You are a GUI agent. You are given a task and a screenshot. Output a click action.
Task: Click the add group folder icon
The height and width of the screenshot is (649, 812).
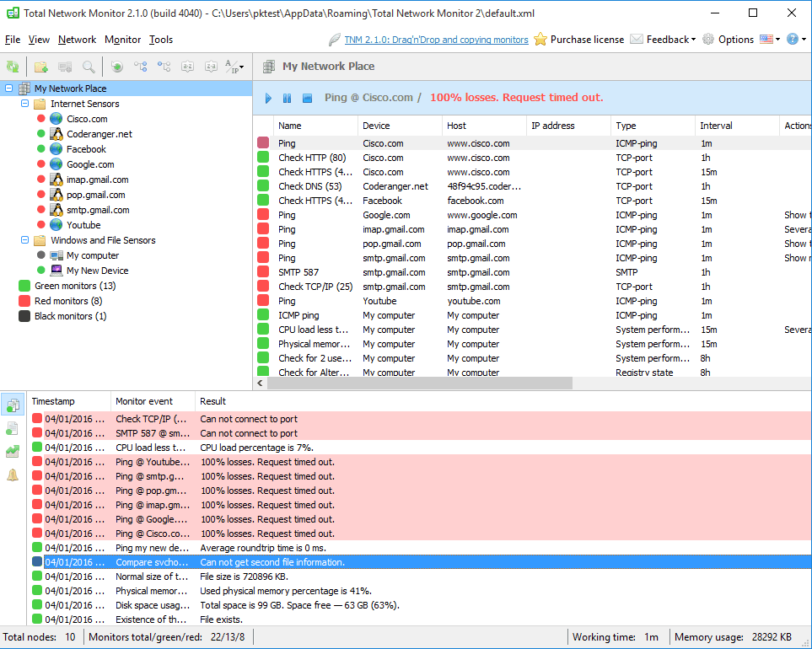[41, 67]
